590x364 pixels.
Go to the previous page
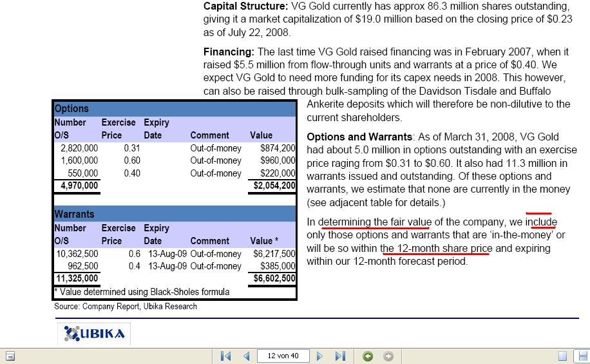[x=247, y=356]
